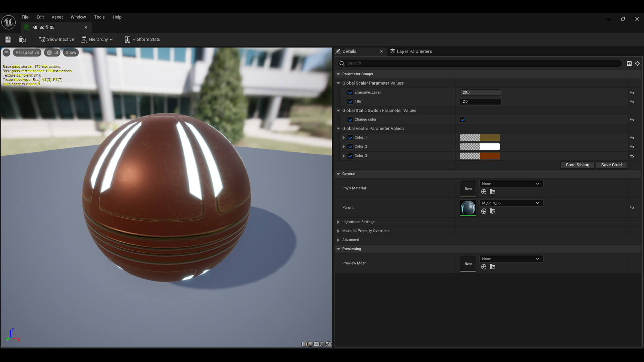Screen dimensions: 644x362
Task: Collapse Global Scalar Parameter Values group
Action: tap(338, 83)
